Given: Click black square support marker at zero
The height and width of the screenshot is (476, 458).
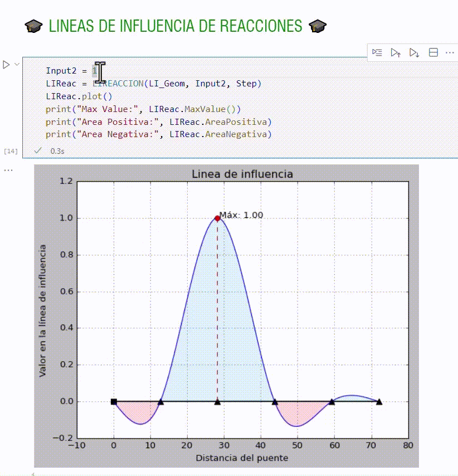Looking at the screenshot, I should pos(114,401).
